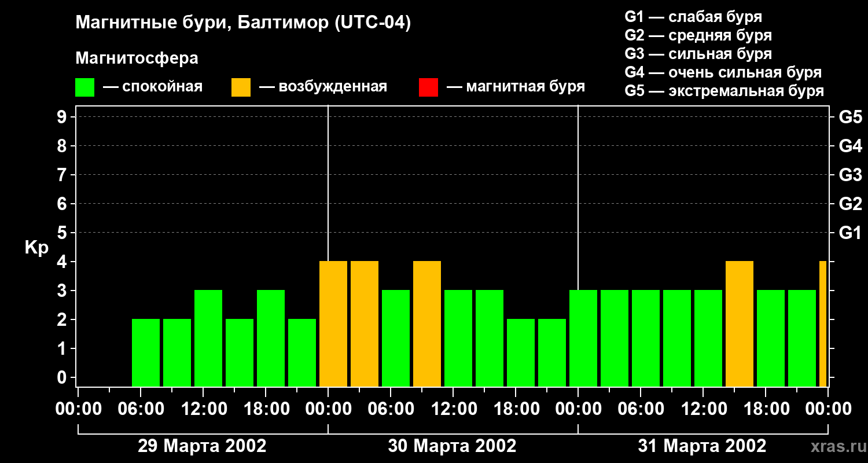868x463 pixels.
Task: Click the 'G3 — сильная буря' description
Action: [698, 54]
